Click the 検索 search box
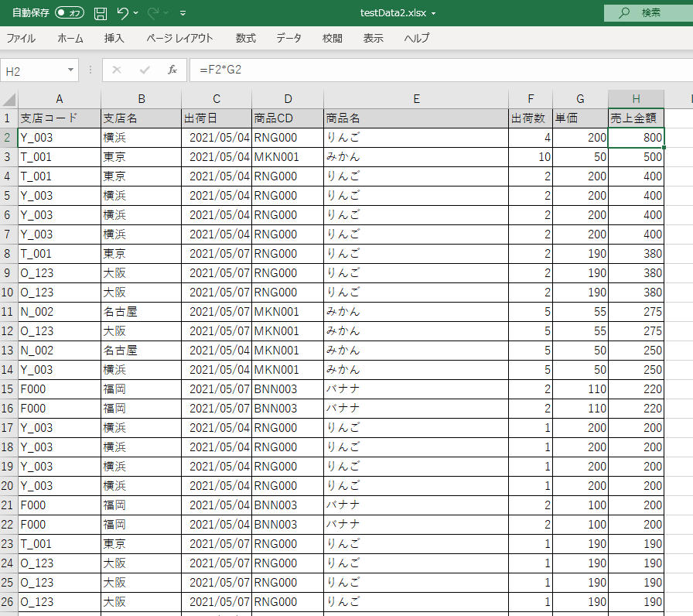The height and width of the screenshot is (616, 693). pos(648,12)
